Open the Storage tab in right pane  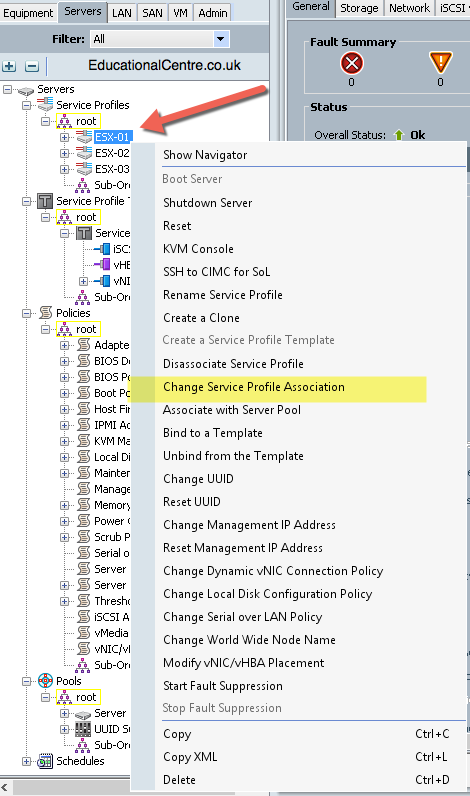pyautogui.click(x=359, y=8)
